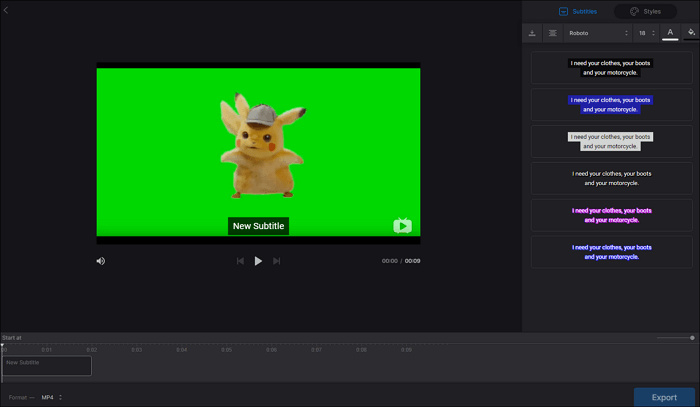Click the subtitle vertical position icon
The height and width of the screenshot is (407, 700).
(532, 33)
